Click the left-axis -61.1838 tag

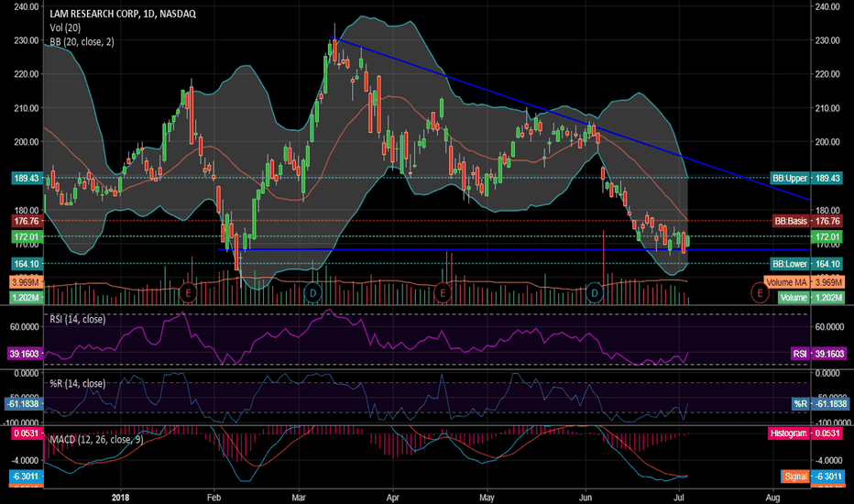click(x=24, y=404)
